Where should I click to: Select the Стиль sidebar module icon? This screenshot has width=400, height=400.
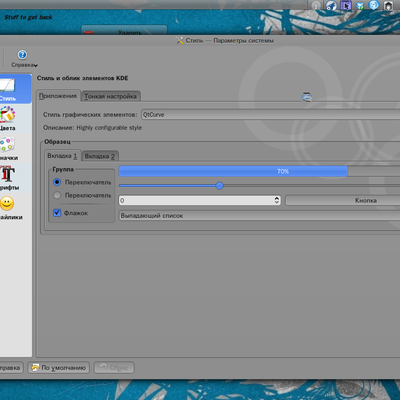click(x=7, y=85)
